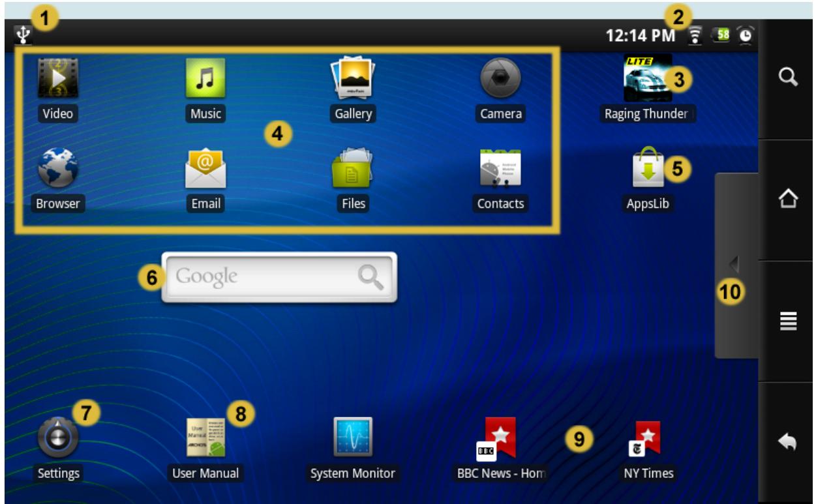The height and width of the screenshot is (504, 816).
Task: Launch the Music player app
Action: (205, 78)
